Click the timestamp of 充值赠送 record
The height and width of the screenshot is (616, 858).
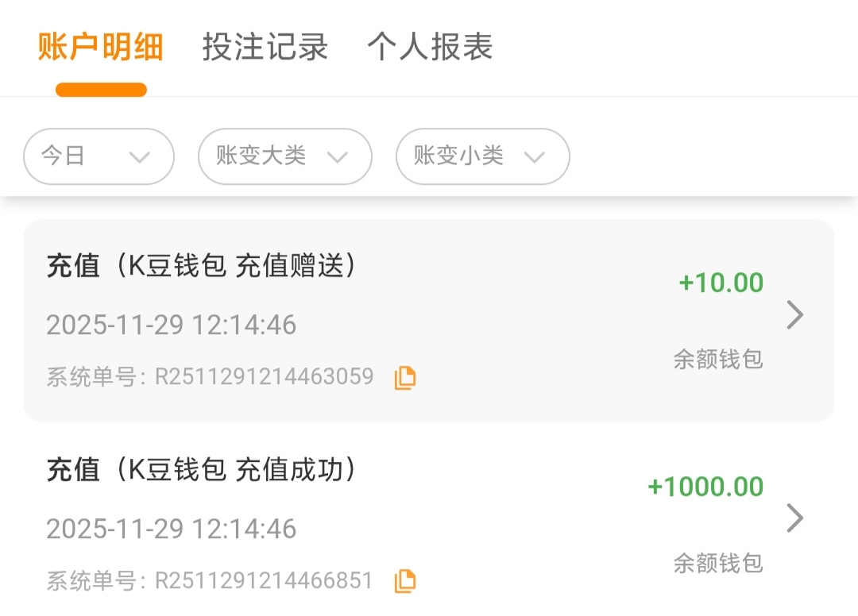click(x=171, y=325)
